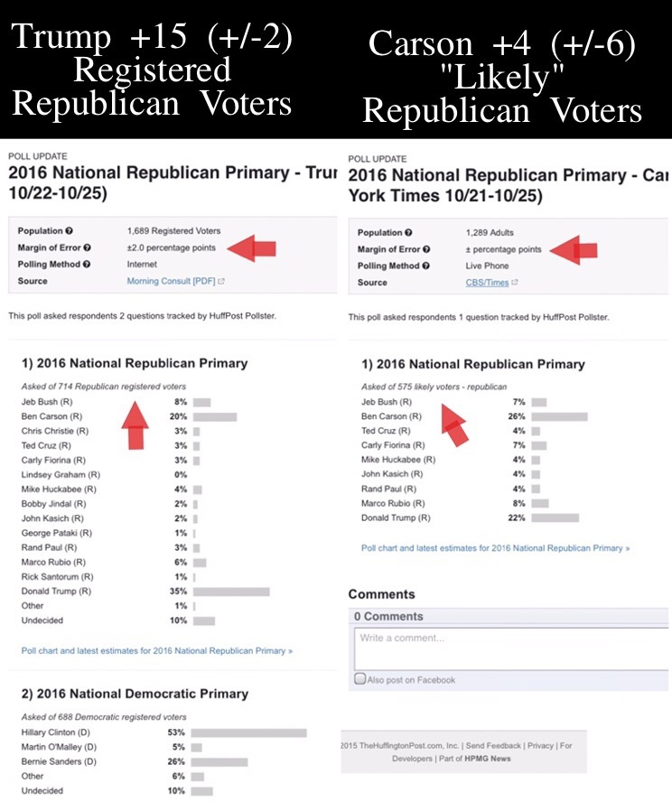Click Donald Trump 35% bar in left poll
The height and width of the screenshot is (811, 672).
coord(231,592)
